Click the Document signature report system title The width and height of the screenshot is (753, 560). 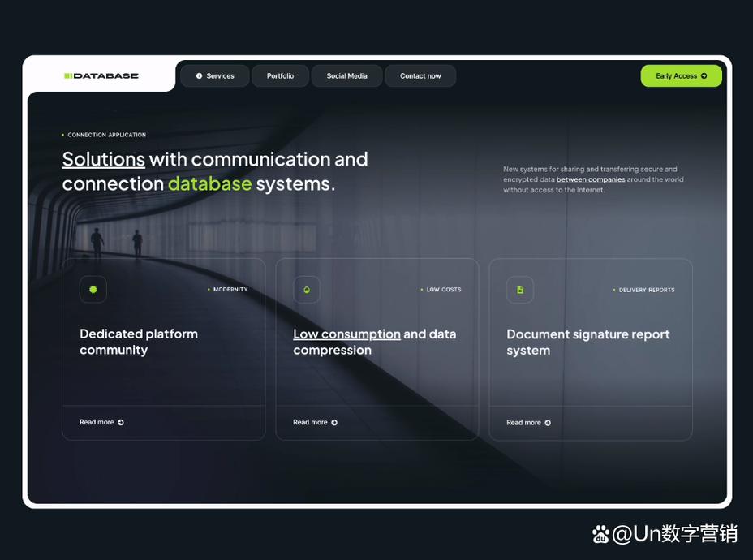click(x=587, y=342)
